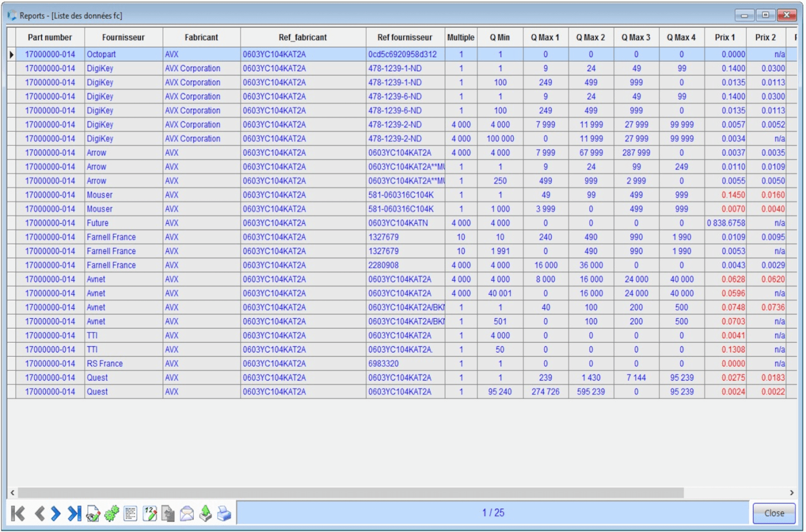
Task: Click the 40 001 Q Min cell
Action: [x=500, y=293]
